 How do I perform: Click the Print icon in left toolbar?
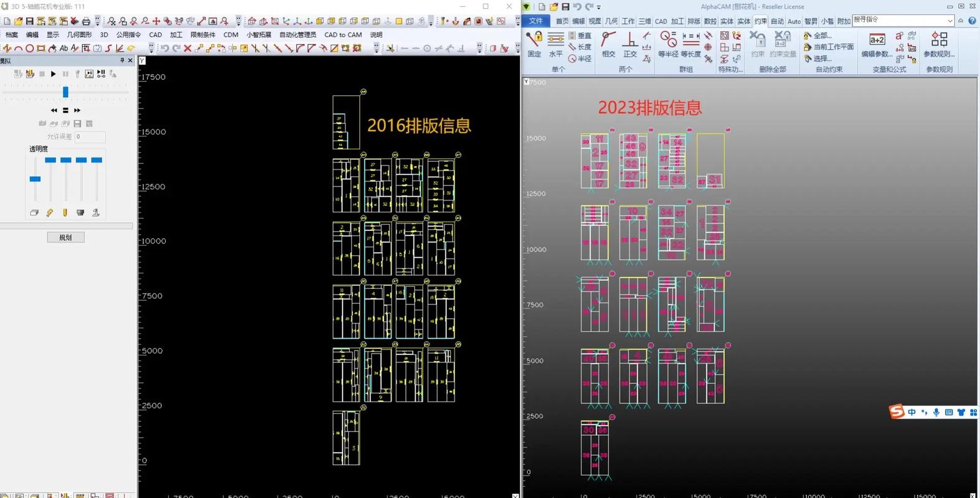point(86,21)
